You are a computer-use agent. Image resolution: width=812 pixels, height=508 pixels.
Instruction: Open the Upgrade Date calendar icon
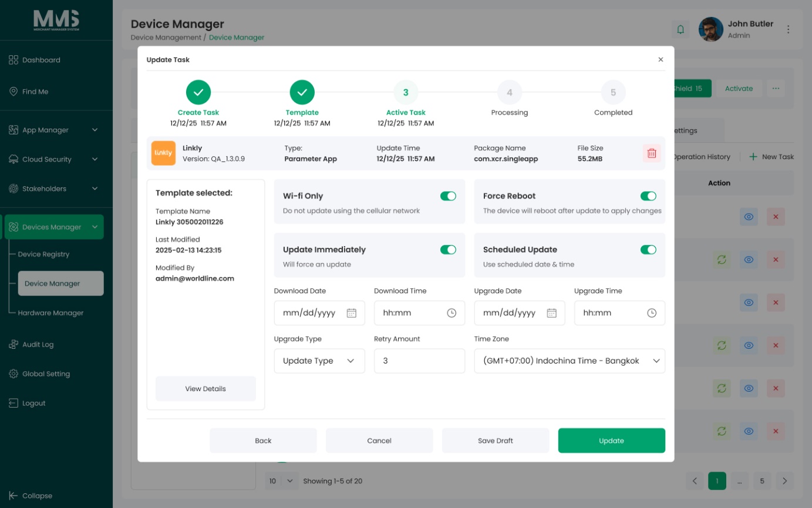(552, 313)
